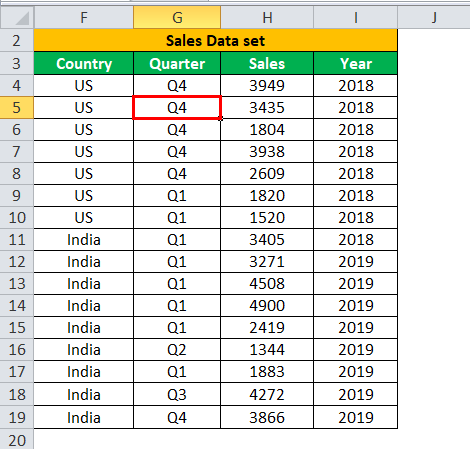Select row 19 header
The width and height of the screenshot is (470, 449).
click(17, 417)
